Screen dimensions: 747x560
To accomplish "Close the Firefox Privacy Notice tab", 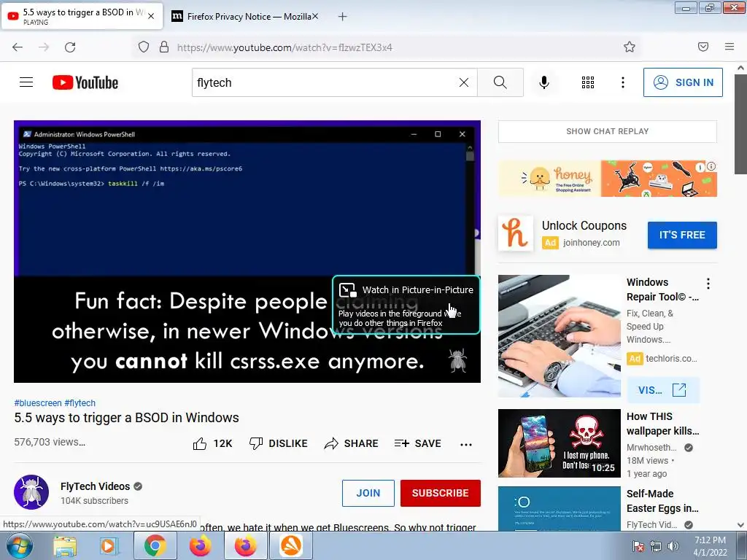I will (x=315, y=16).
